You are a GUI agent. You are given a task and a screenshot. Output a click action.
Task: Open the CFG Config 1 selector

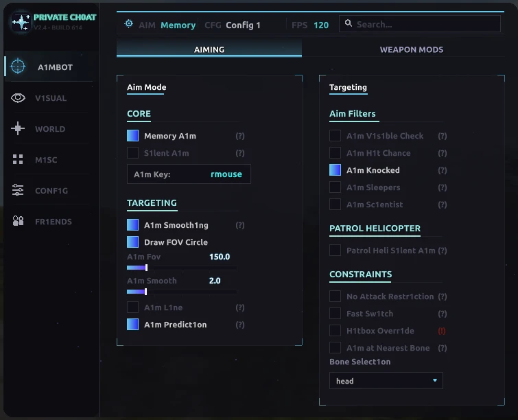233,25
